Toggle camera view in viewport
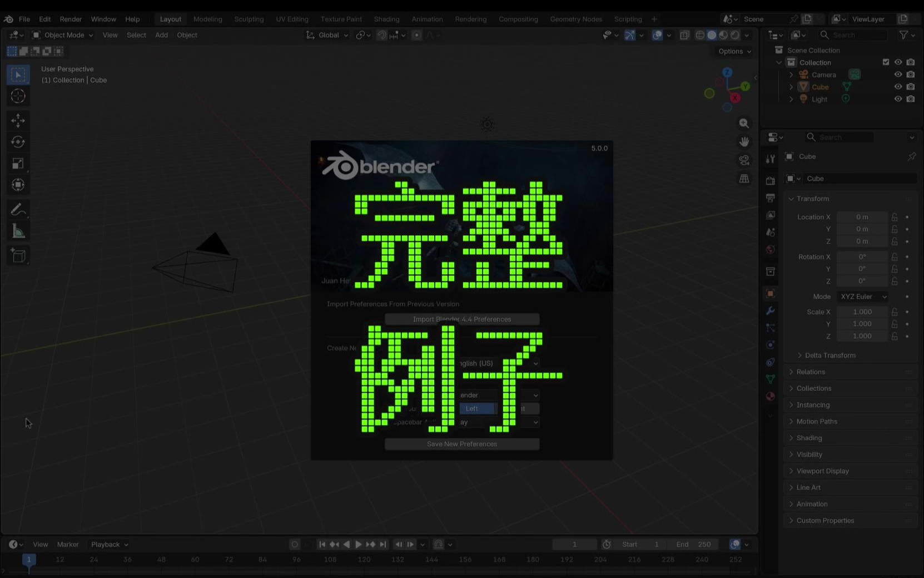 [x=744, y=160]
